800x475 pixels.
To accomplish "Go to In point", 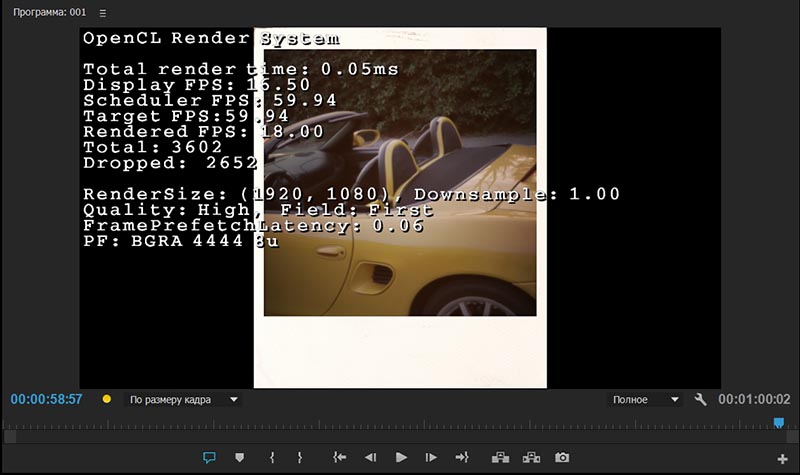I will pos(339,458).
